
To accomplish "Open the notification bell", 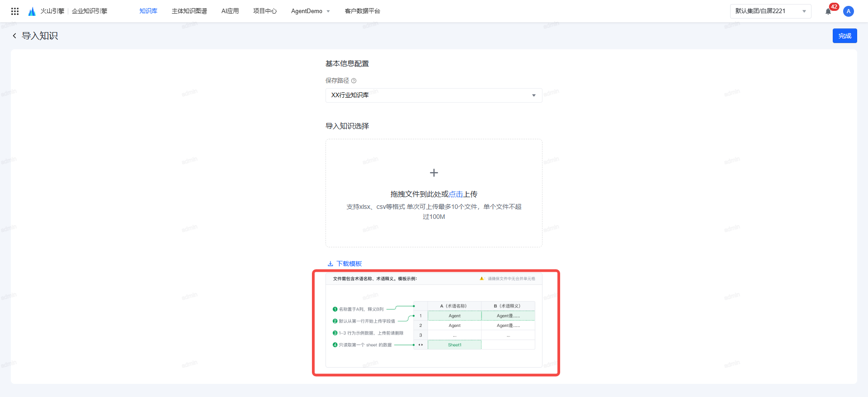I will [x=828, y=11].
